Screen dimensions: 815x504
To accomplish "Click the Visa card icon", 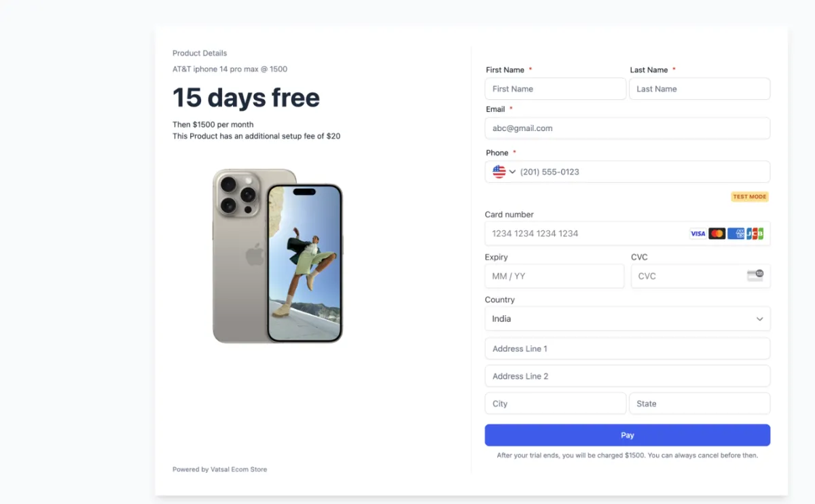I will click(x=698, y=234).
